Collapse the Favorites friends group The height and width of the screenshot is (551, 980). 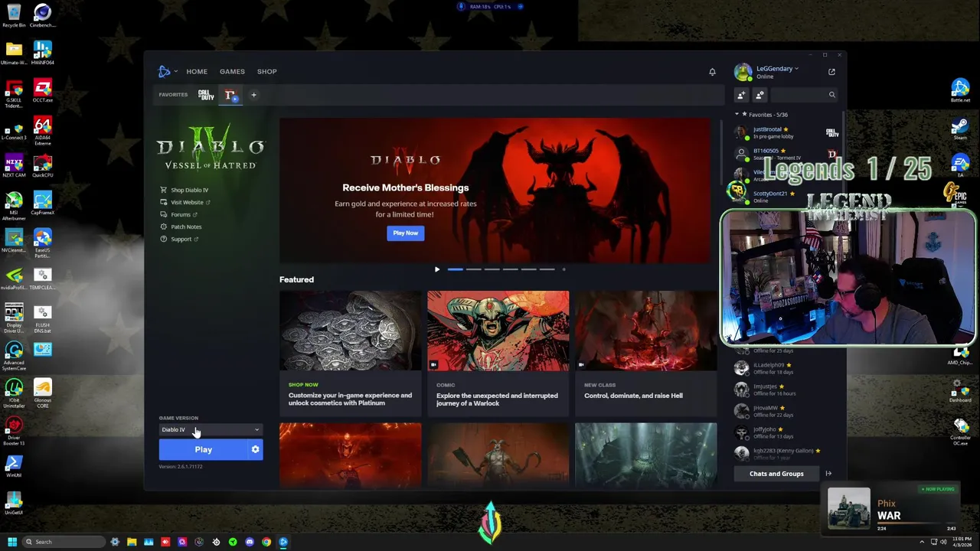click(x=737, y=114)
